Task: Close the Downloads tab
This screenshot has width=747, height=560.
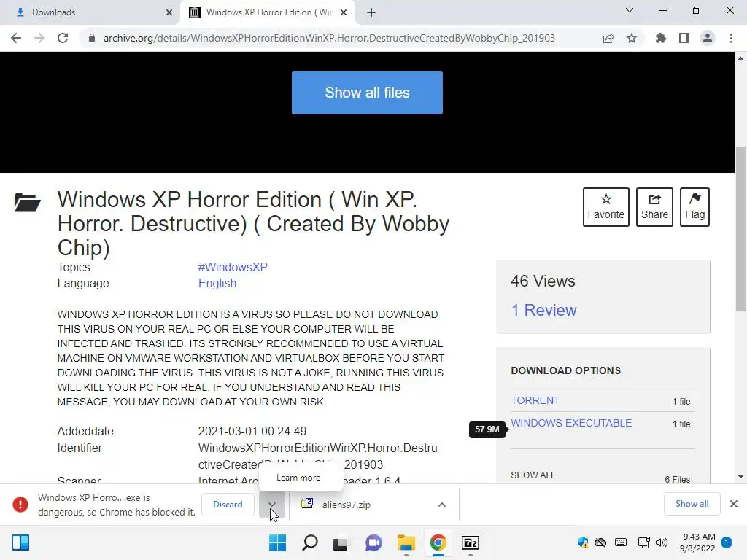Action: tap(169, 12)
